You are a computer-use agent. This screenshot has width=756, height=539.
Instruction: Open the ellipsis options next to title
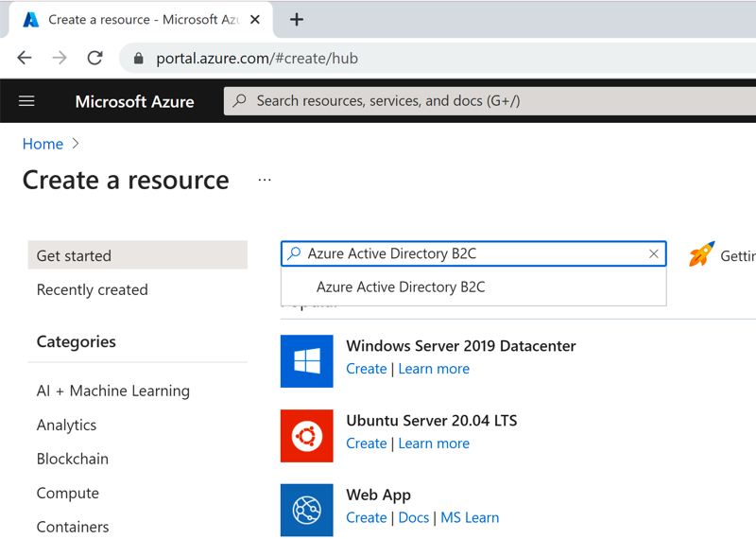tap(265, 180)
